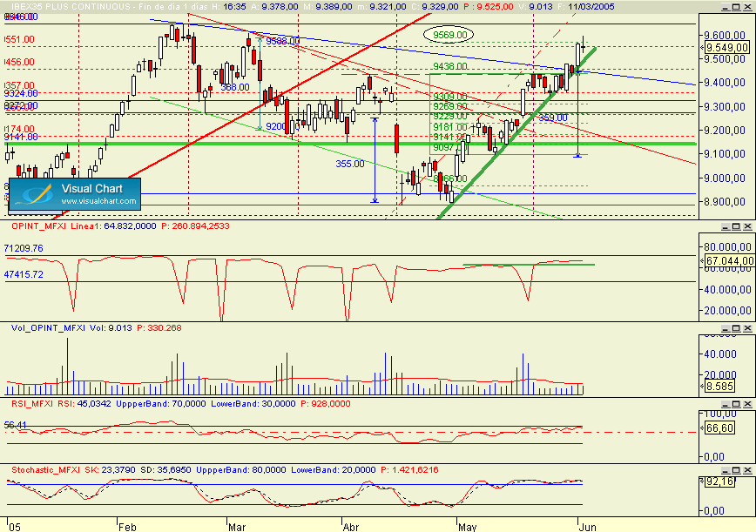Image resolution: width=756 pixels, height=532 pixels.
Task: Click the 9598.00 blue price label
Action: tap(282, 41)
